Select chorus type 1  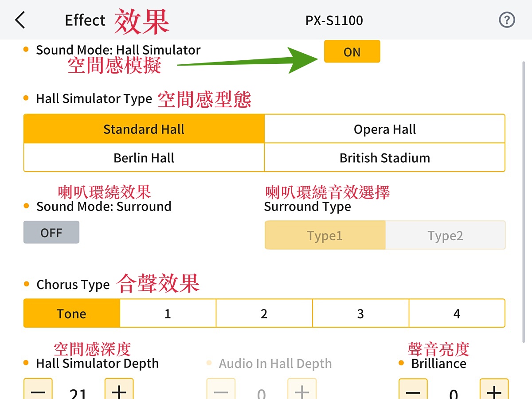168,313
